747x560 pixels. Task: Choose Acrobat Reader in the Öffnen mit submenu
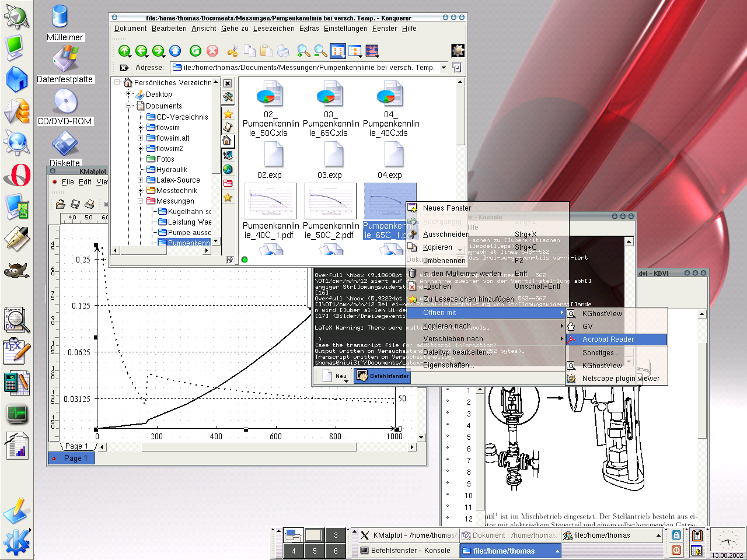617,339
